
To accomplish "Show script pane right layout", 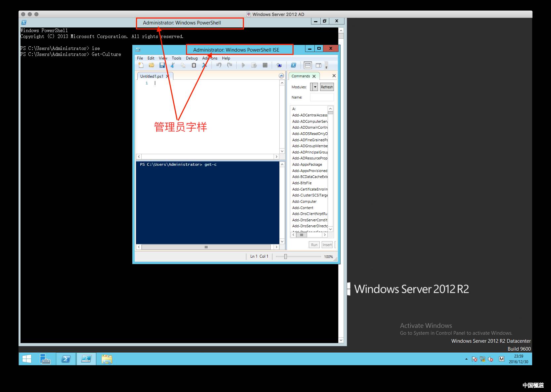I will tap(319, 65).
